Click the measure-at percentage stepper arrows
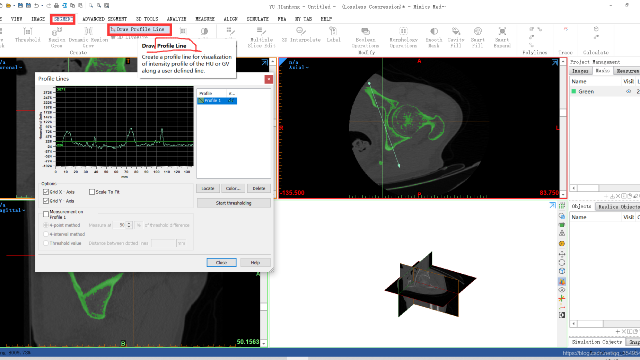The image size is (640, 360). 129,225
